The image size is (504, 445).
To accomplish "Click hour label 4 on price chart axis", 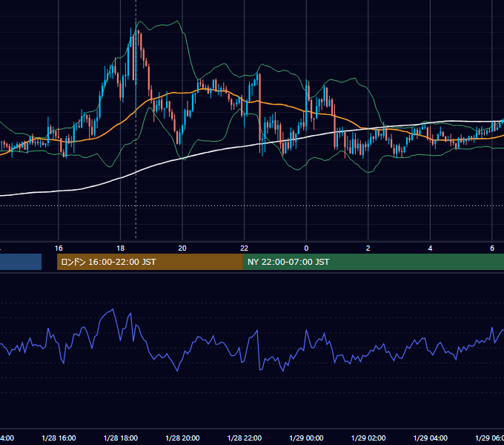I will click(x=430, y=248).
